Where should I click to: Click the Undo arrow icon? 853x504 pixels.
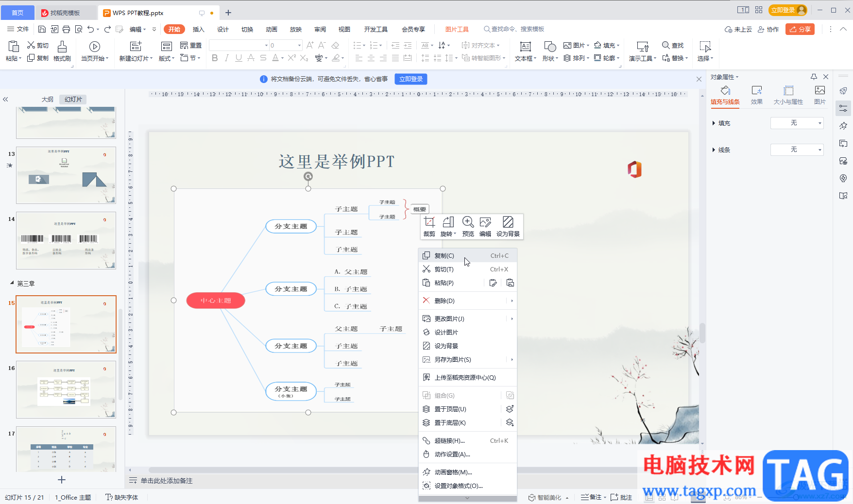click(91, 29)
